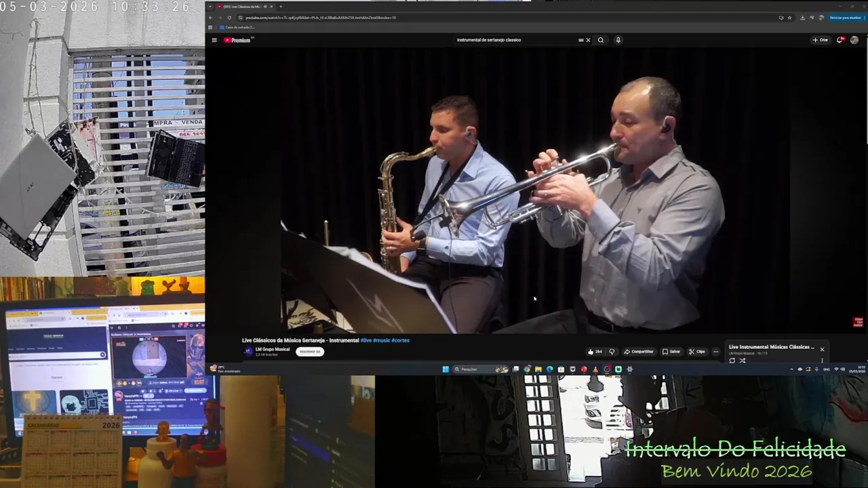
Task: Open the LM Grupo Musical channel avatar
Action: click(248, 352)
